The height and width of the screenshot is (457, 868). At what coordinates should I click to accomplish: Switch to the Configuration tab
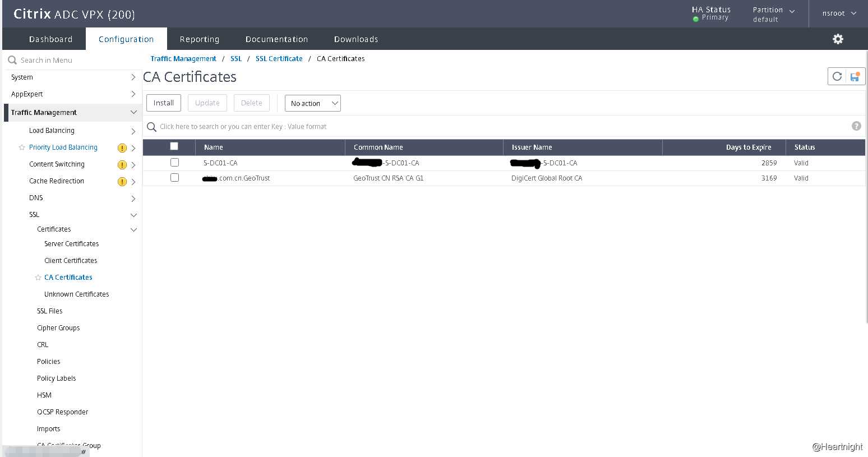pos(126,39)
